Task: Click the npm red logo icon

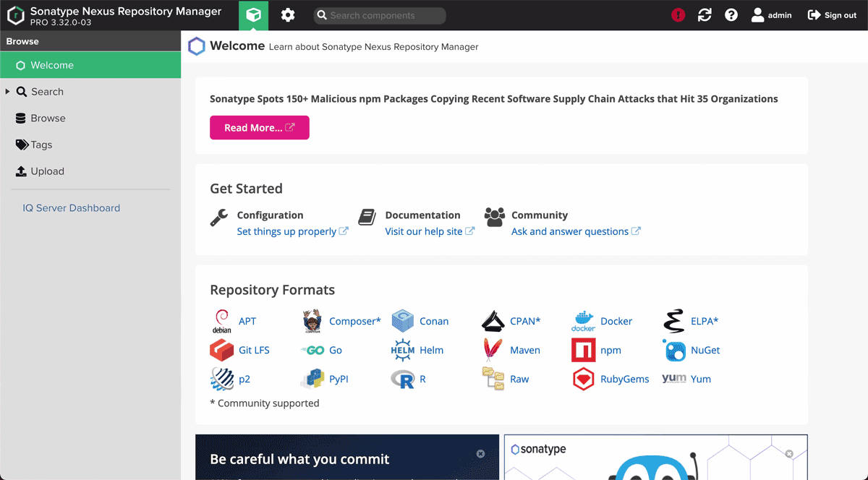Action: click(583, 351)
